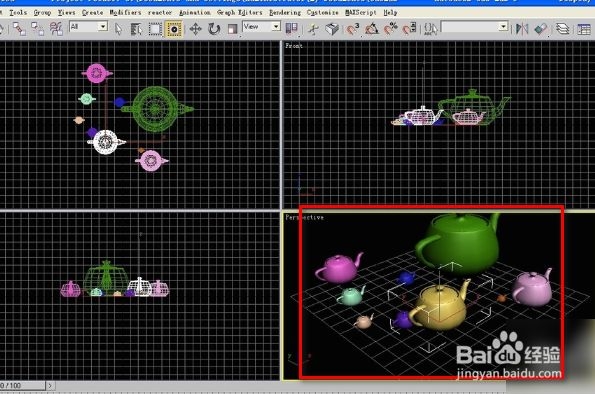Click the Align tool icon
This screenshot has width=595, height=394.
[x=541, y=28]
